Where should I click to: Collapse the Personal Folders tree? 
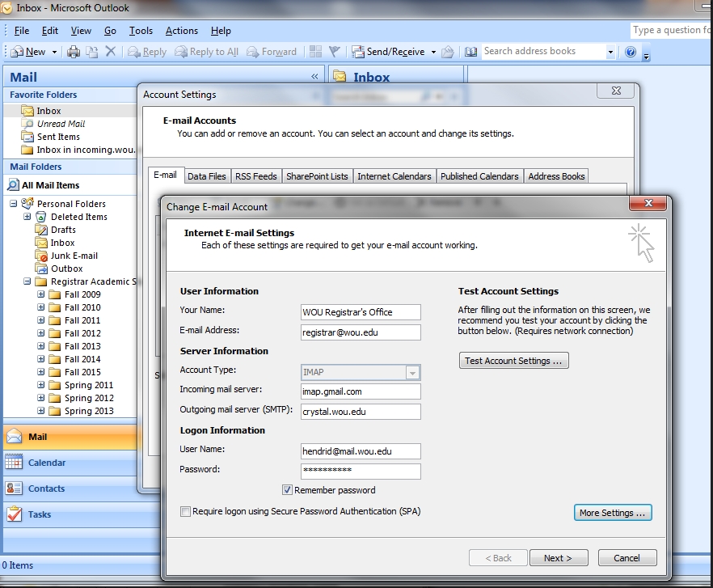point(14,204)
